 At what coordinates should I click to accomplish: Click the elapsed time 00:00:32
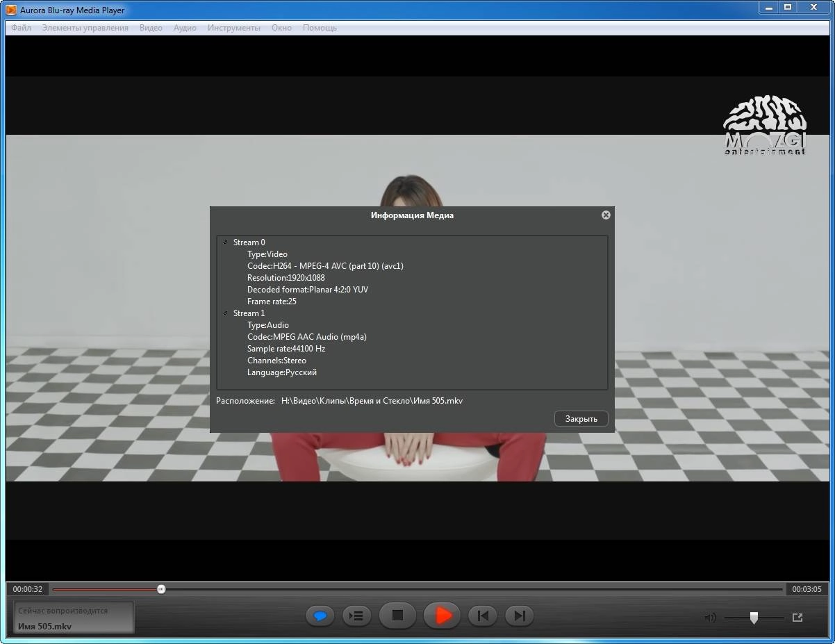pyautogui.click(x=28, y=589)
